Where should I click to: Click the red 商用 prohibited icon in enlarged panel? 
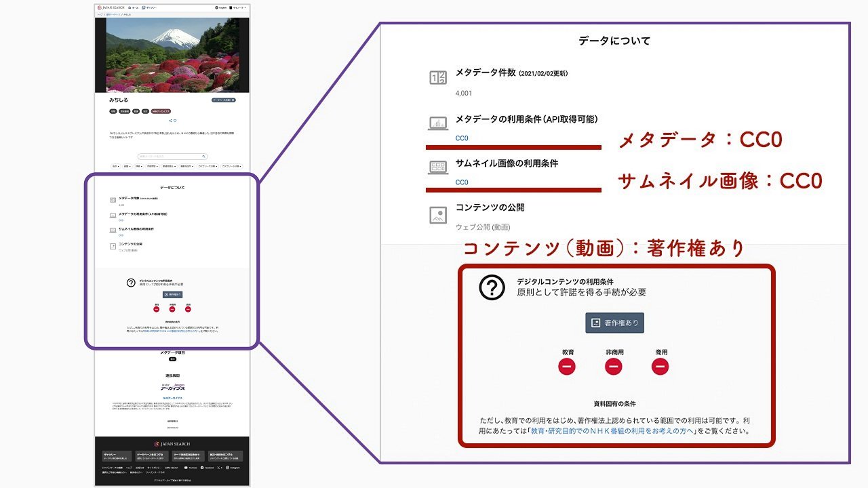pyautogui.click(x=660, y=366)
